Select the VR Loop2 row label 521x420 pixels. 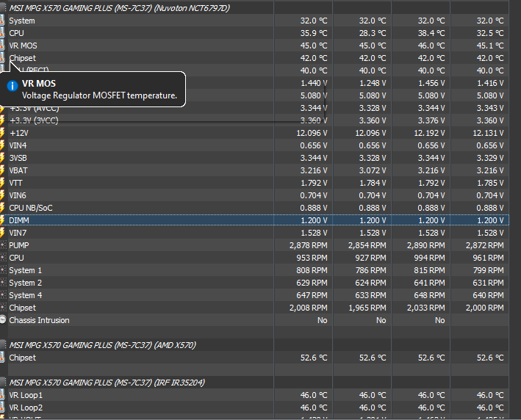click(x=26, y=408)
